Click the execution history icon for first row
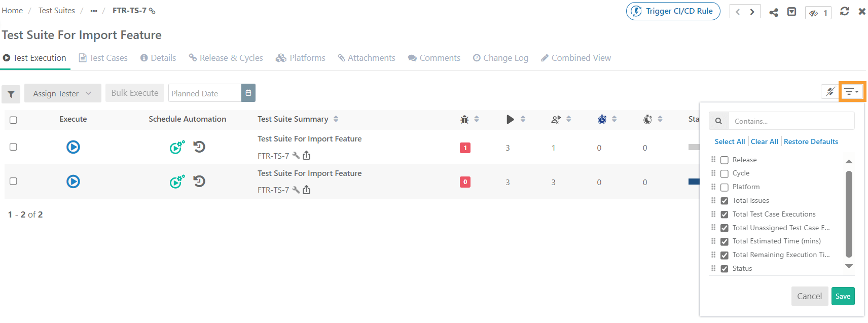The image size is (868, 323). point(199,147)
